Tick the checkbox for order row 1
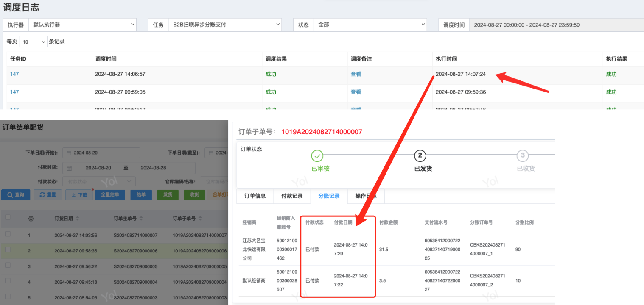 8,234
